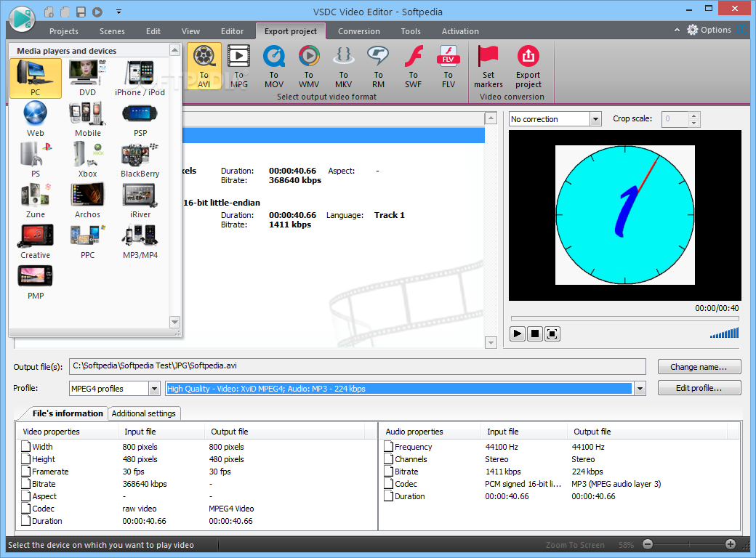Play the preview video
Screen dimensions: 756x558
518,333
